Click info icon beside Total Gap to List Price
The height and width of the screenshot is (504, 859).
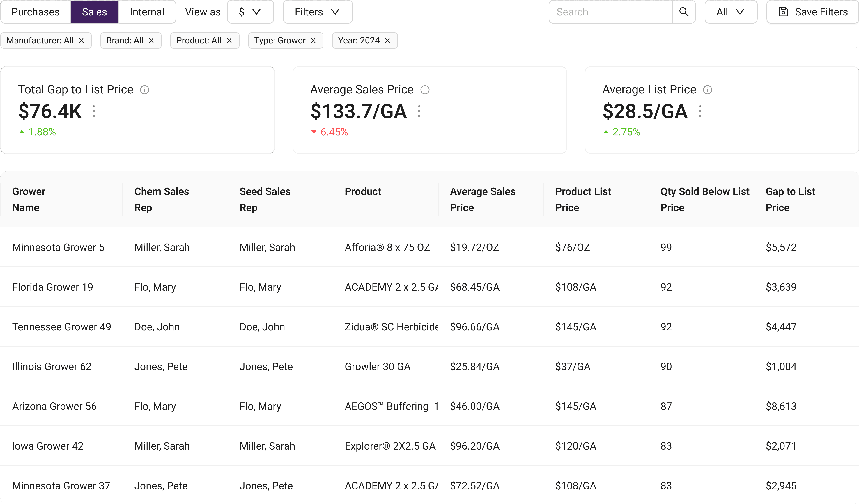click(x=145, y=90)
